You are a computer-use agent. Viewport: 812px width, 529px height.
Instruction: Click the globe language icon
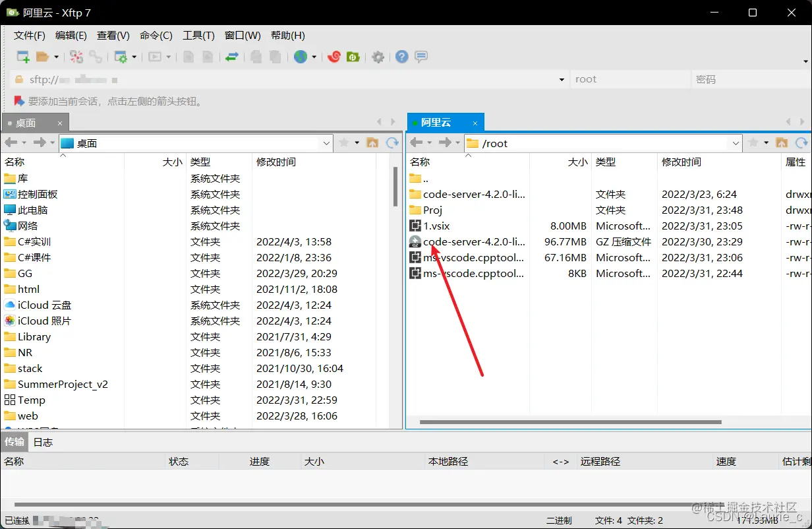tap(301, 57)
